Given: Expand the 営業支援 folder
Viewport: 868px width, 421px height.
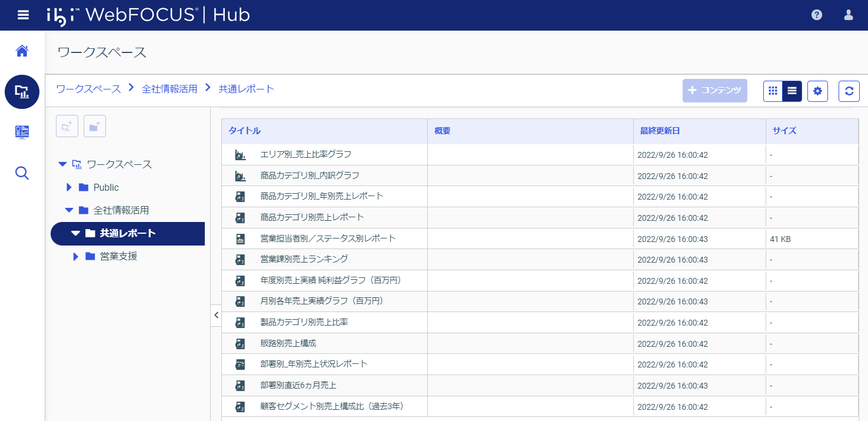Looking at the screenshot, I should (75, 256).
